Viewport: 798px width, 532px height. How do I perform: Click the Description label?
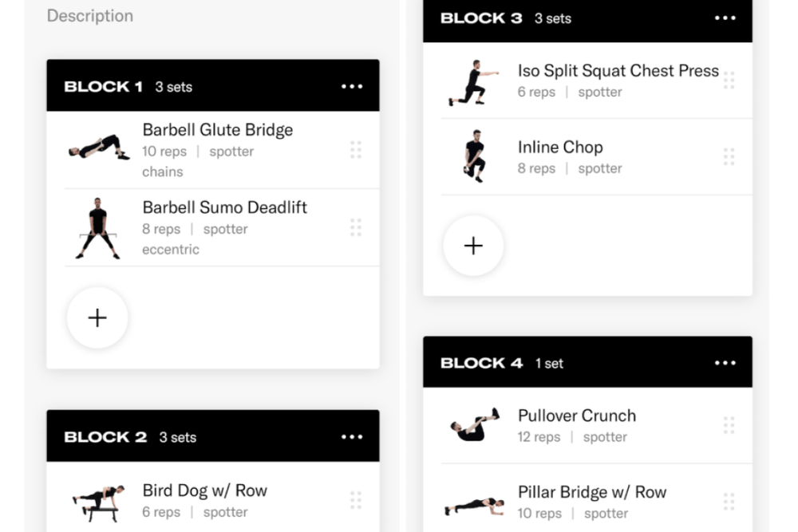(89, 15)
